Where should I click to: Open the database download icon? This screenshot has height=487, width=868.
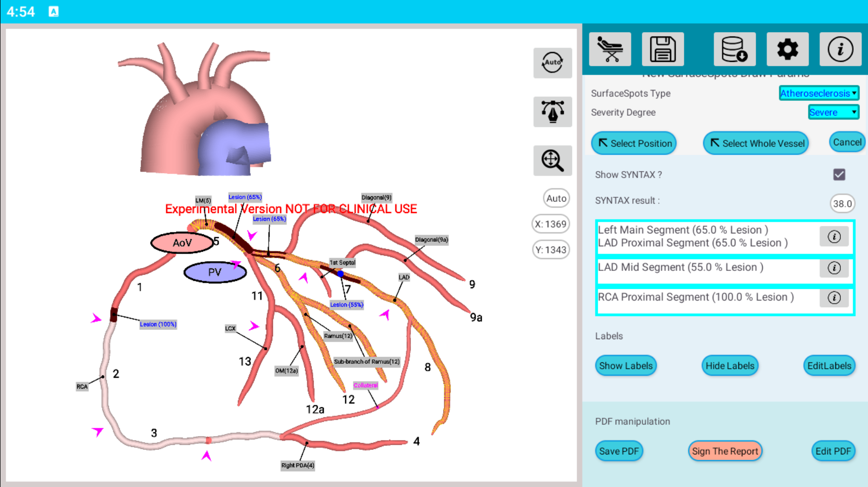734,49
